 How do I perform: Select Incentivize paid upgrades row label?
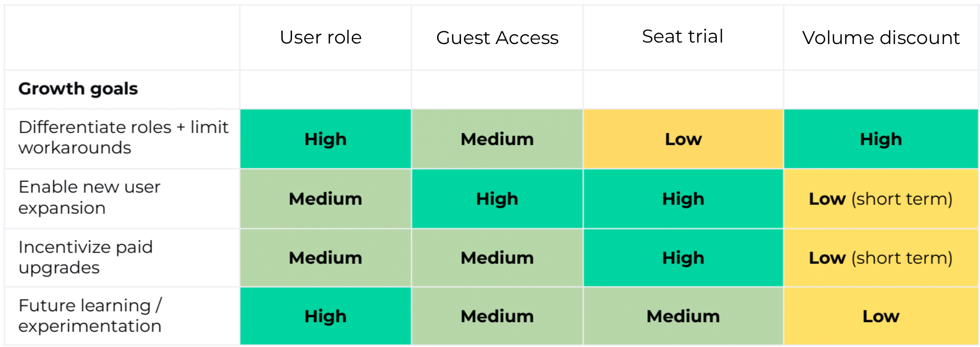tap(86, 257)
